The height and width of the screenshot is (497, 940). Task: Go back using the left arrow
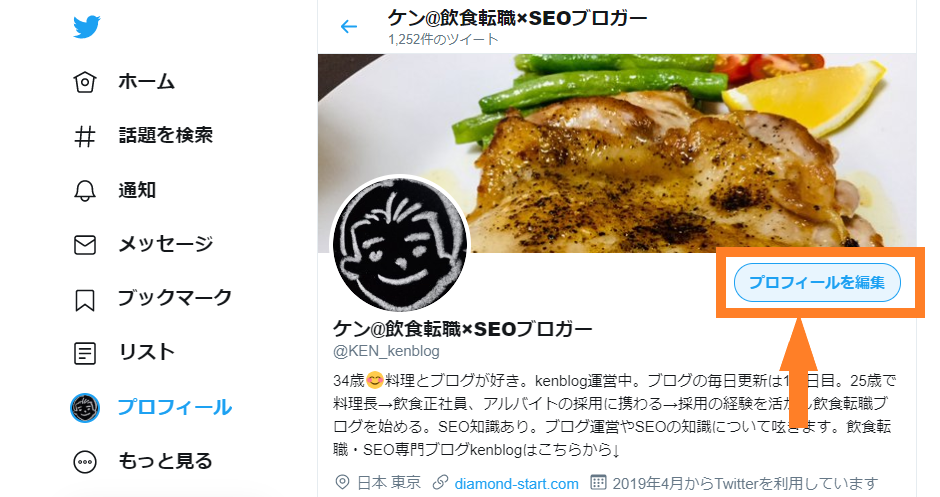pyautogui.click(x=348, y=26)
